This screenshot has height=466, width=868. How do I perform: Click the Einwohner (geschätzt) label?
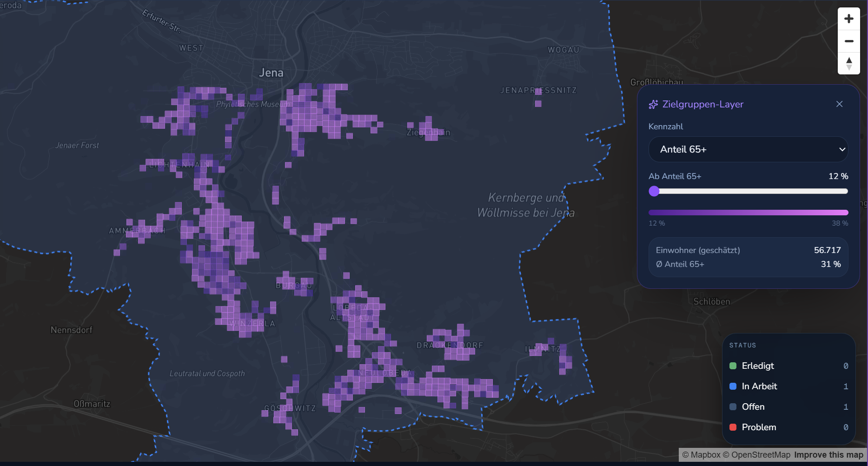tap(698, 250)
